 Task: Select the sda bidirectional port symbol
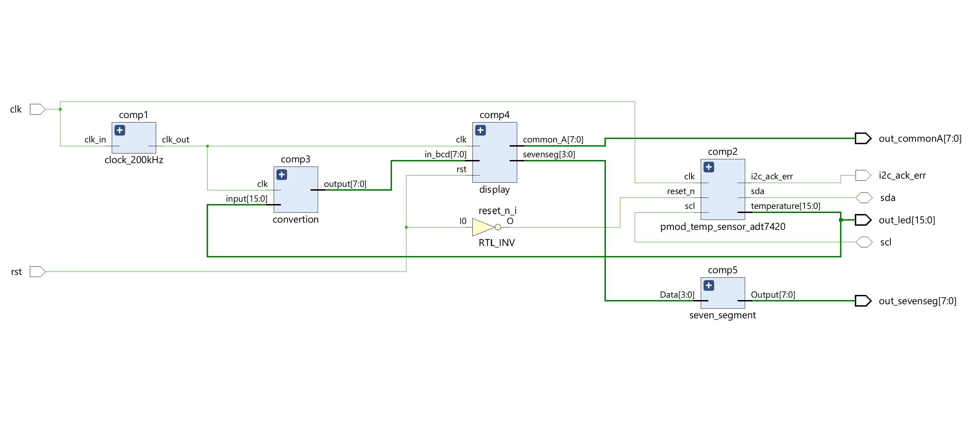pos(863,198)
